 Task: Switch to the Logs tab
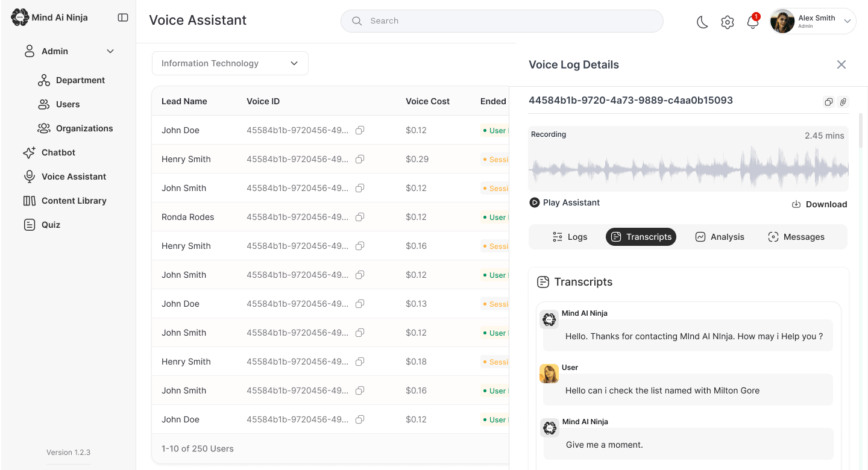click(x=570, y=237)
